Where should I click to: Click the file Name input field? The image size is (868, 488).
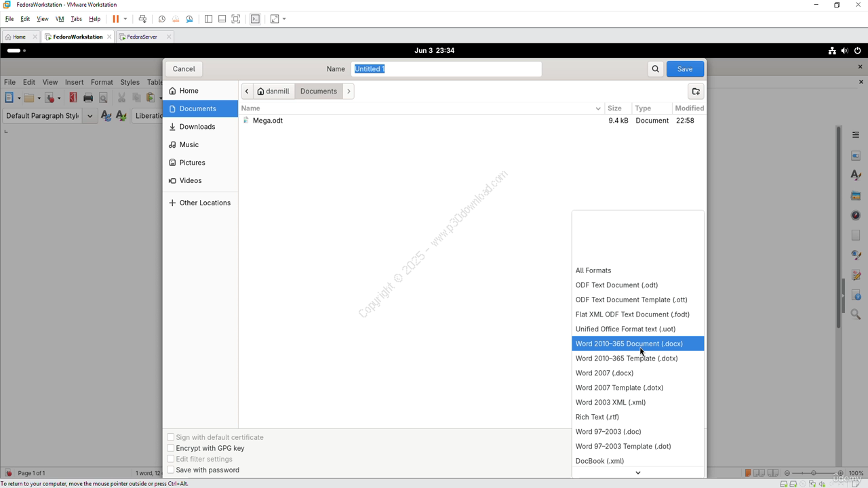coord(446,68)
